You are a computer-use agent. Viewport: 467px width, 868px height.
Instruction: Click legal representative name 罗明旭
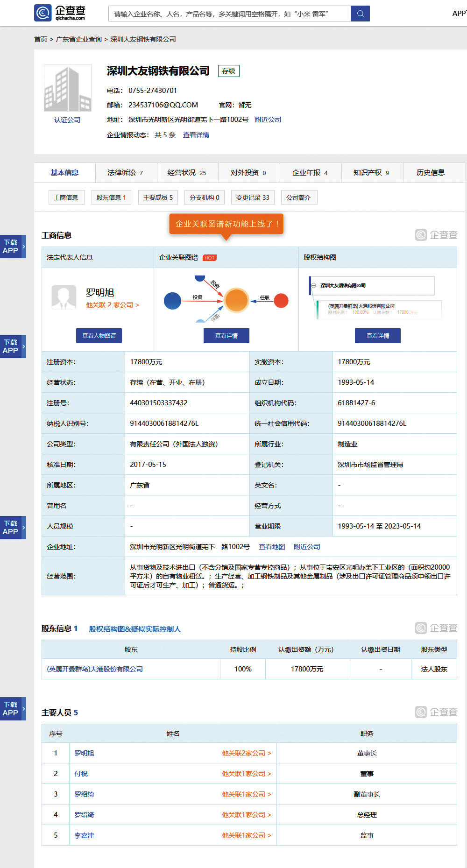click(100, 293)
